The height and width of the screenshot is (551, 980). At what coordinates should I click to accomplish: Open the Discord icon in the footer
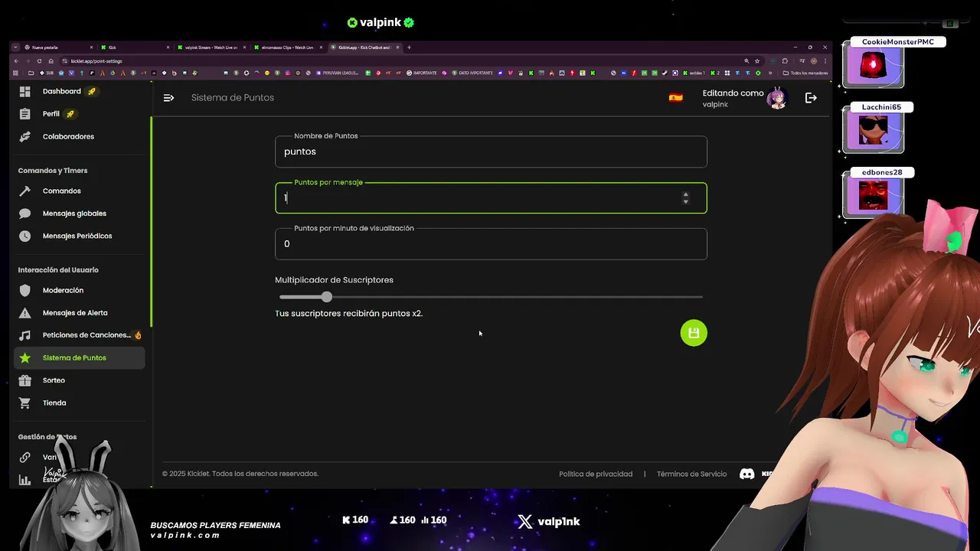pos(746,474)
